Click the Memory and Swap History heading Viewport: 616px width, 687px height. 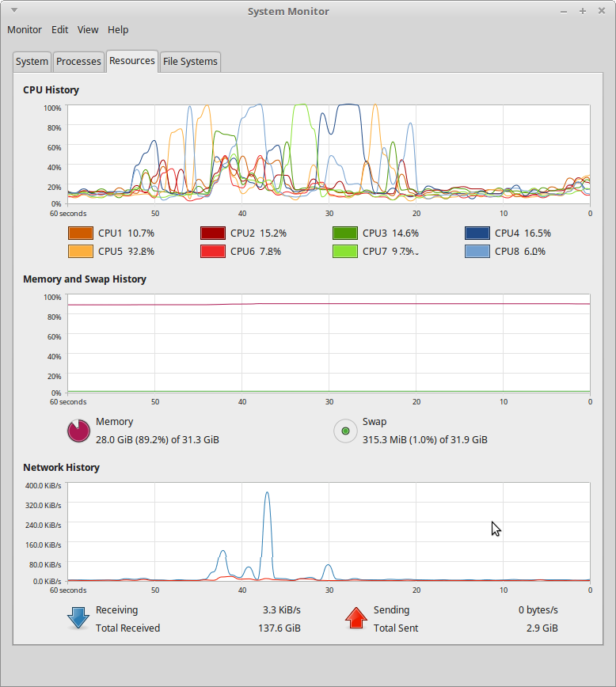85,279
